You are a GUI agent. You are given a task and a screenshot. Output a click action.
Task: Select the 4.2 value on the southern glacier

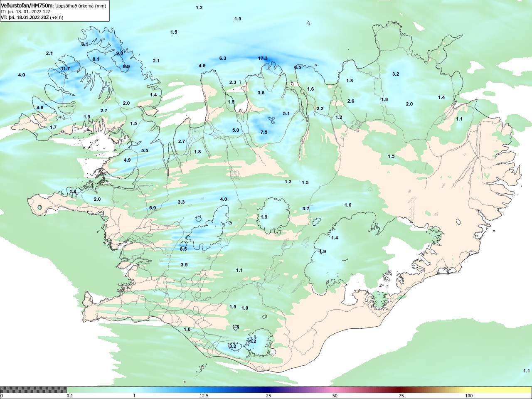coord(253,341)
